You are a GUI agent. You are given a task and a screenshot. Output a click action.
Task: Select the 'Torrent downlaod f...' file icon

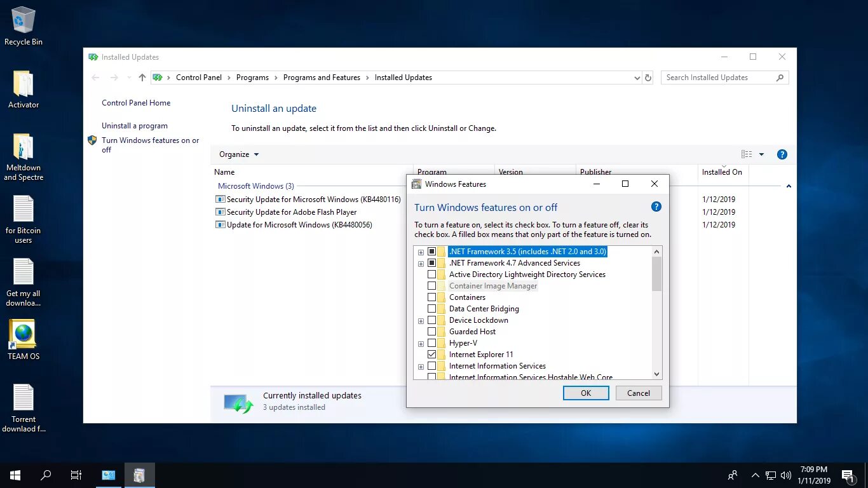[x=24, y=408]
